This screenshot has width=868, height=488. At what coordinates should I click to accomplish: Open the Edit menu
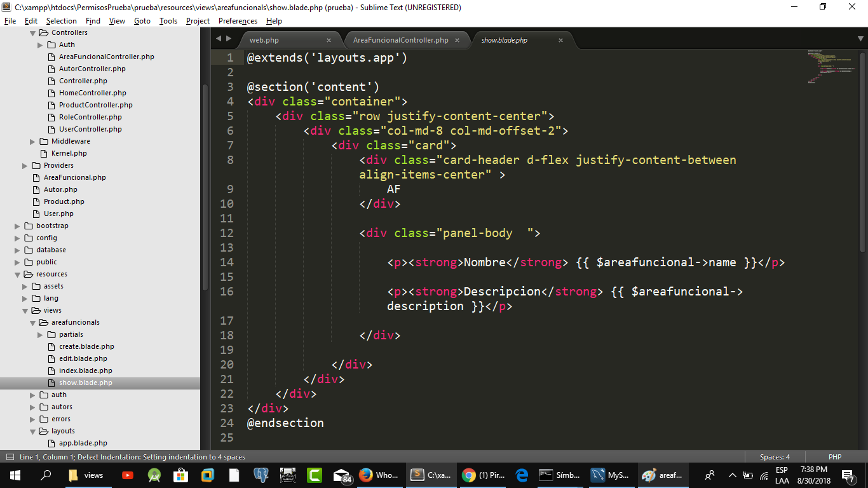[x=31, y=21]
